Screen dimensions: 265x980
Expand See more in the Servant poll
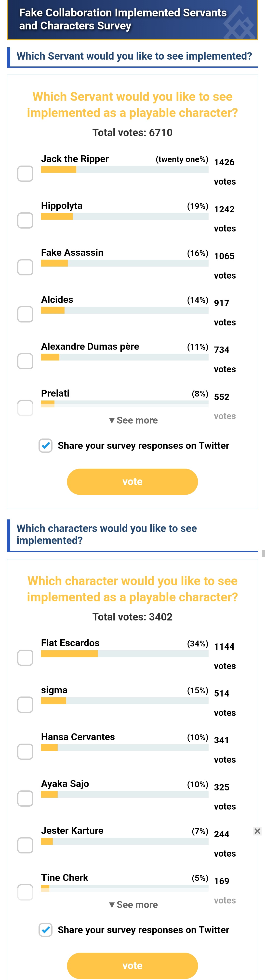(x=133, y=420)
